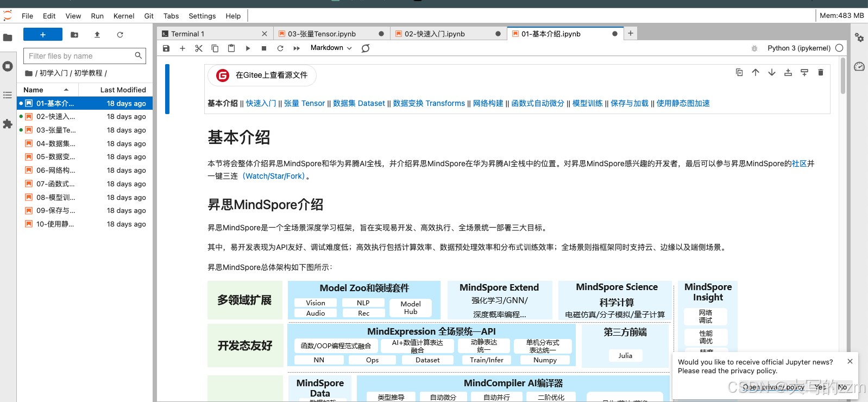
Task: Click the blue New Launcher plus button
Action: point(43,35)
